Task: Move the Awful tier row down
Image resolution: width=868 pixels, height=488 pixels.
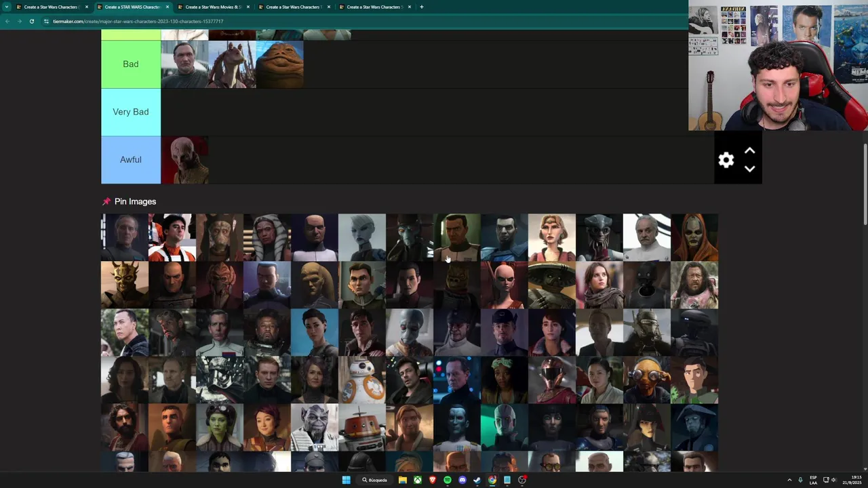Action: tap(749, 169)
